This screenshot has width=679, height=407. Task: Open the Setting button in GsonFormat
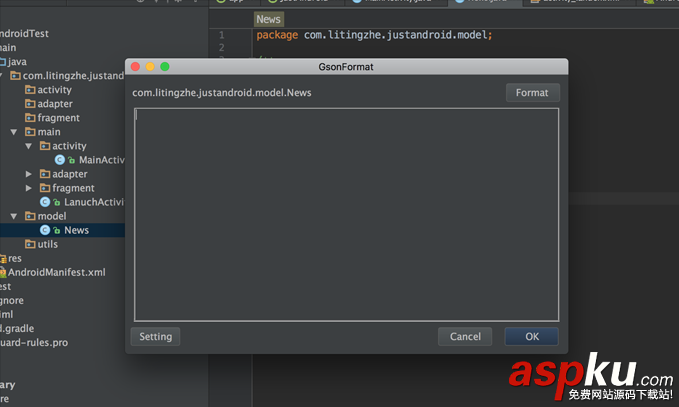click(x=155, y=336)
